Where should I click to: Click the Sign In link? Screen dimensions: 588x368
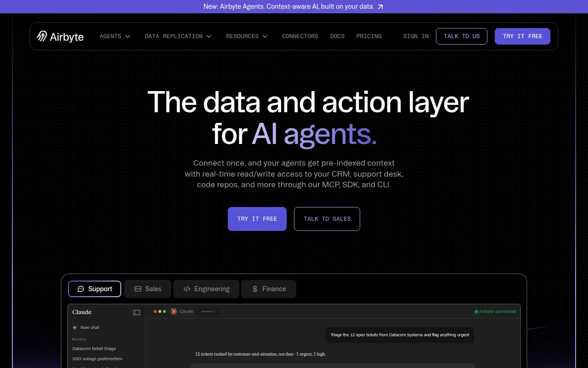(416, 36)
